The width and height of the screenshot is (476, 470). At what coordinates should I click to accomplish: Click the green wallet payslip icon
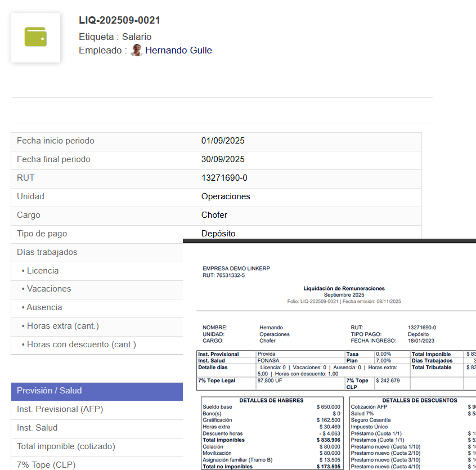(x=35, y=37)
